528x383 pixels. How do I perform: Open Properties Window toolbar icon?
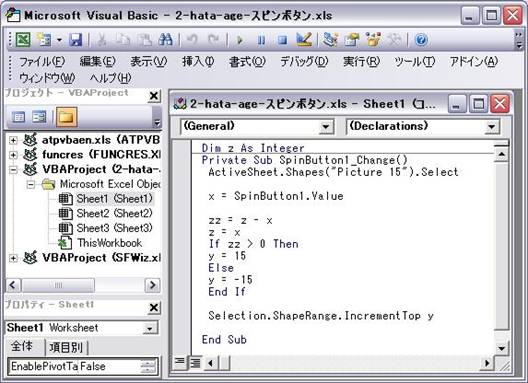click(352, 40)
